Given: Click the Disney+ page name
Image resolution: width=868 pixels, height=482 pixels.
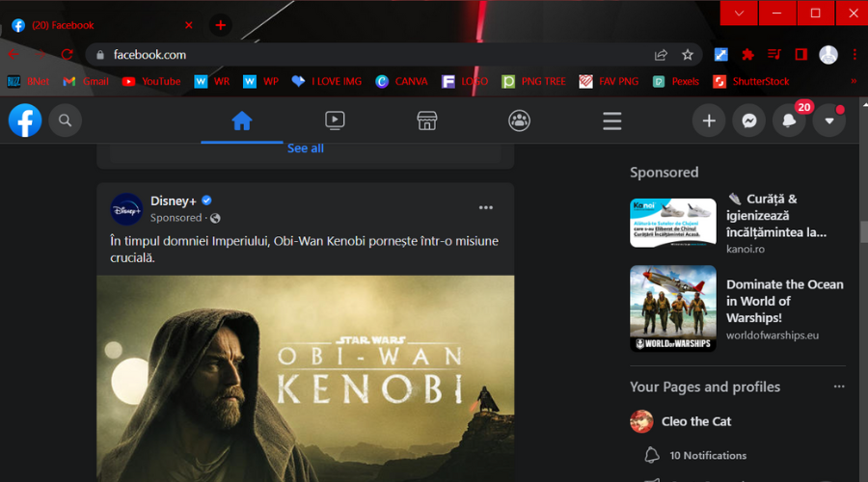Looking at the screenshot, I should tap(174, 201).
